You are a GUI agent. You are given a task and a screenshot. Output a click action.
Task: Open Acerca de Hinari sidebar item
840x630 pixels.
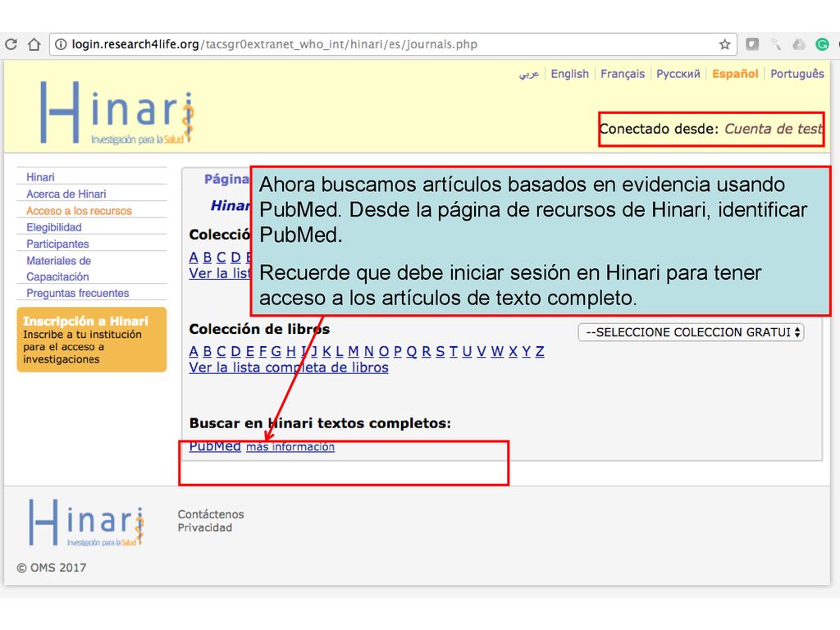click(x=66, y=194)
